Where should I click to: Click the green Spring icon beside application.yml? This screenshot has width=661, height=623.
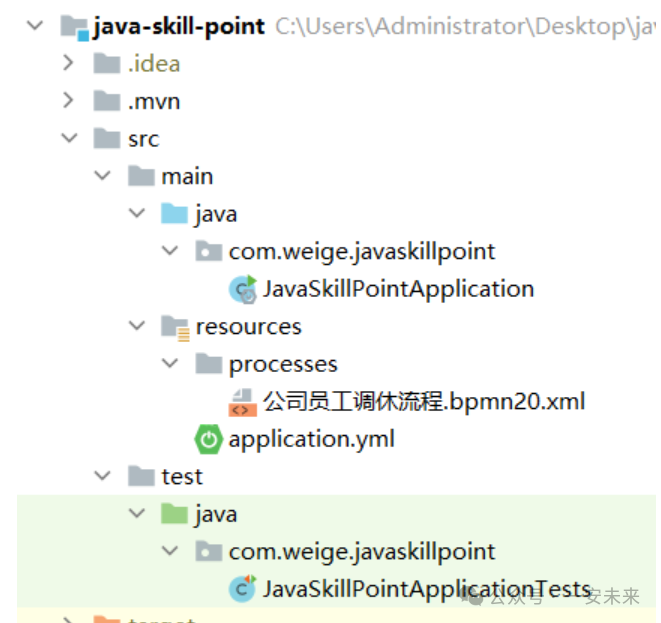point(208,439)
